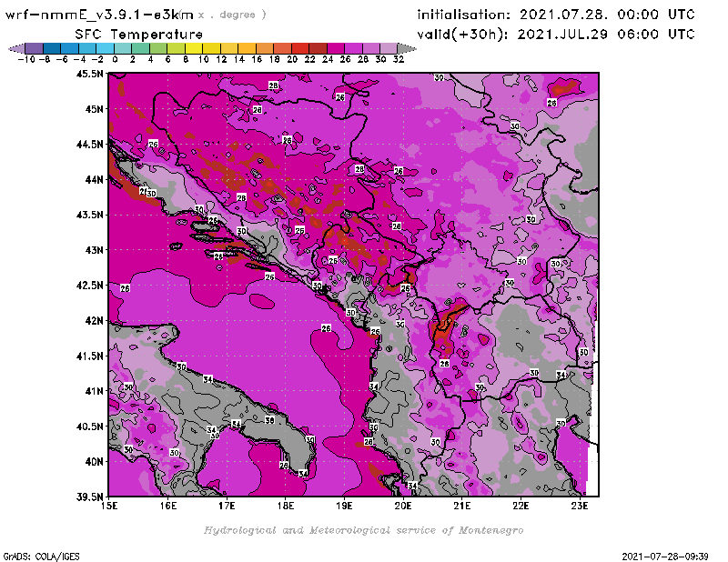This screenshot has height=562, width=728.
Task: Select the yellow color swatch between 8 and 10
Action: tap(194, 47)
